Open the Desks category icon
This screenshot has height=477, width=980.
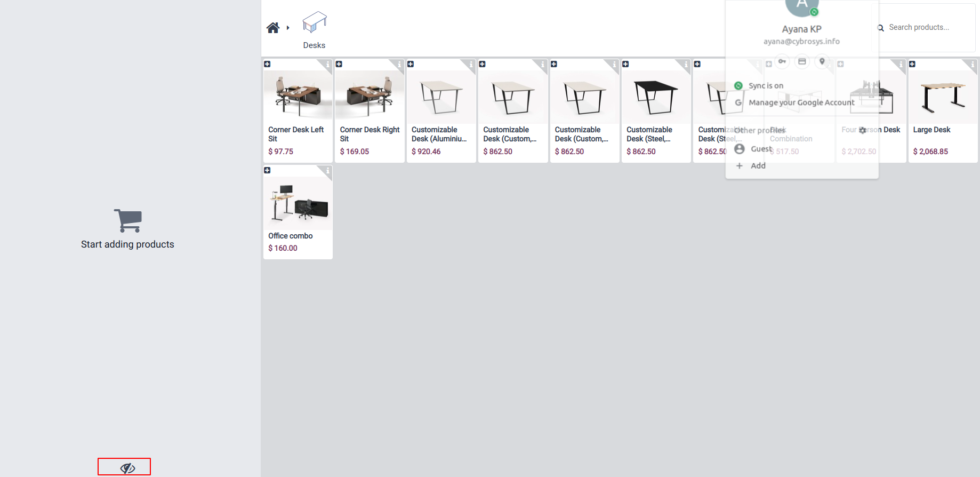[x=315, y=22]
